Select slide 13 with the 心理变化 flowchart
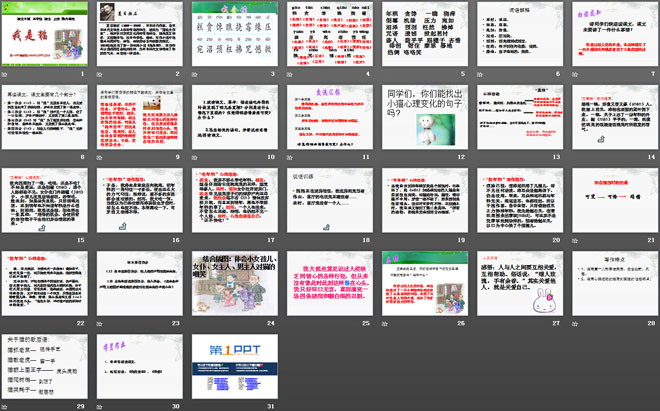660x411 pixels. point(515,118)
